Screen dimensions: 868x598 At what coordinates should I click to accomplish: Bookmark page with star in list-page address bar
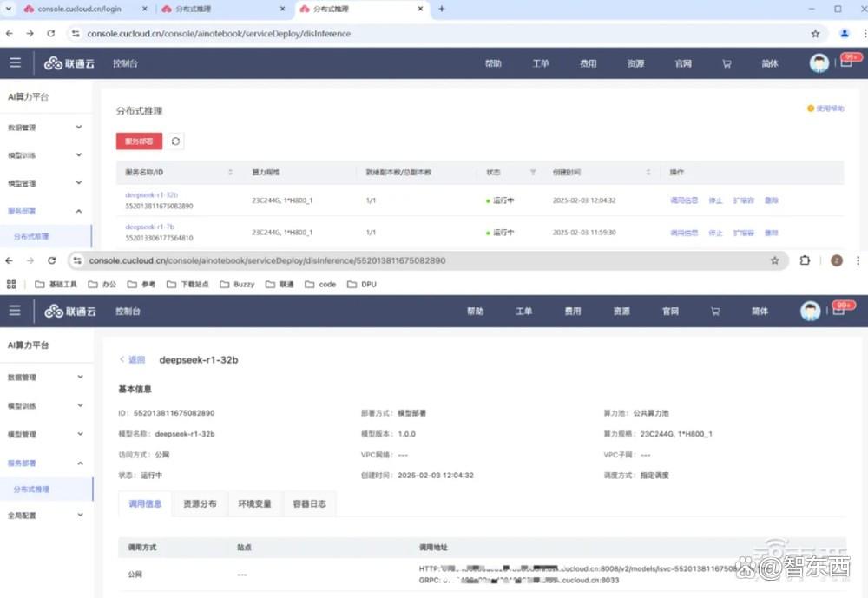coord(815,34)
